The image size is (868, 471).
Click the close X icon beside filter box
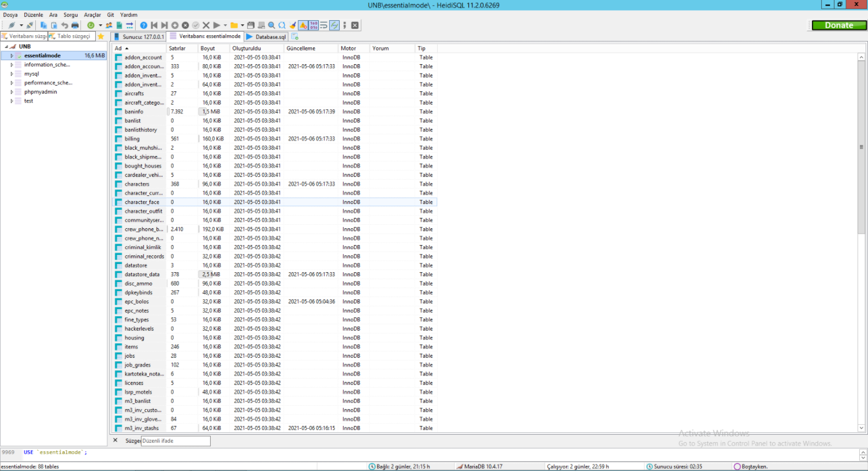[x=116, y=440]
